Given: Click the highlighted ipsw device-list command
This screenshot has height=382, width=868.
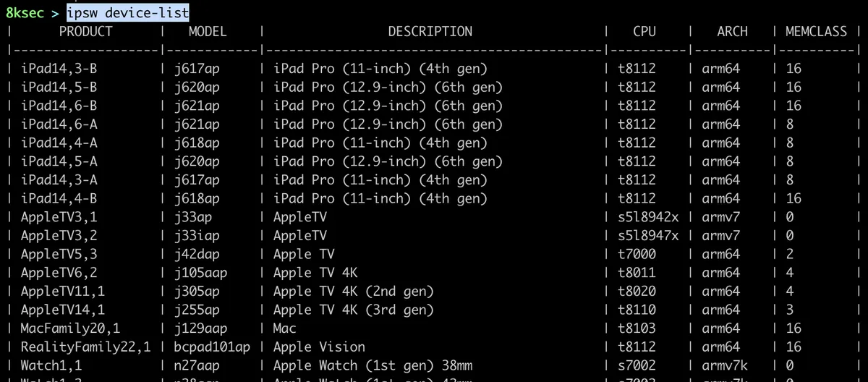Looking at the screenshot, I should point(128,12).
